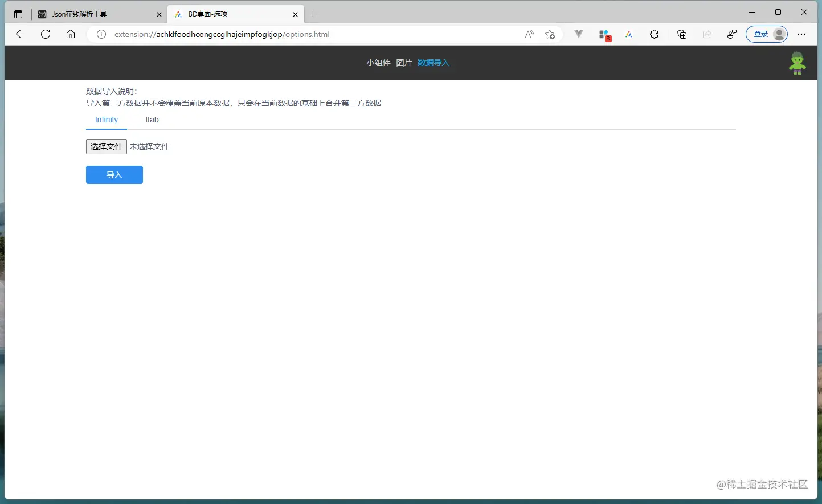View site information icon in address bar
This screenshot has width=822, height=504.
tap(101, 34)
